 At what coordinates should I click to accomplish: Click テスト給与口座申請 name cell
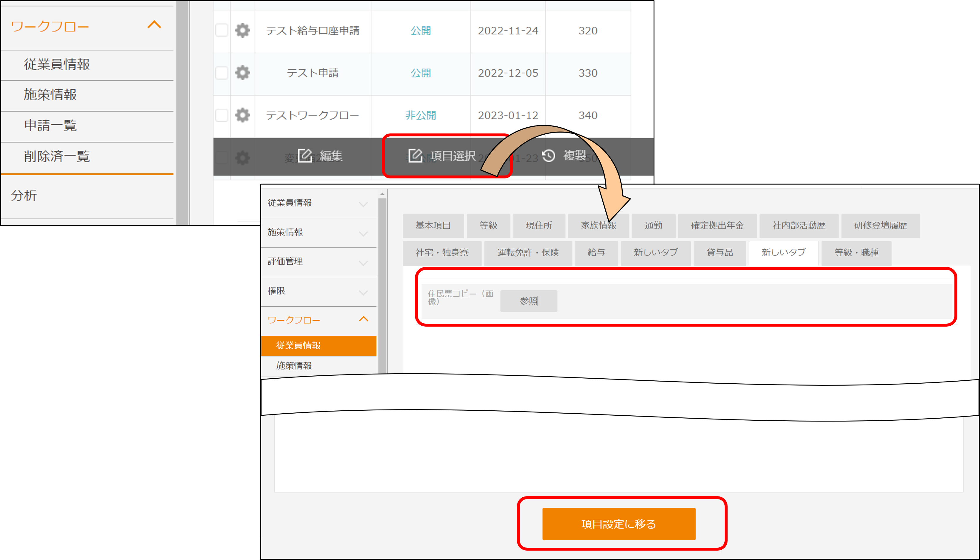pos(313,31)
